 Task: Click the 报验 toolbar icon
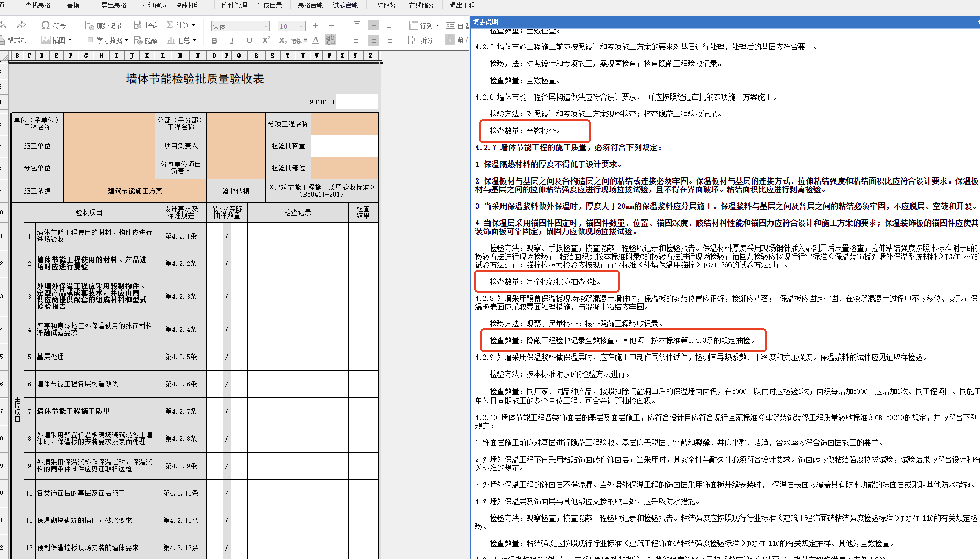[146, 25]
